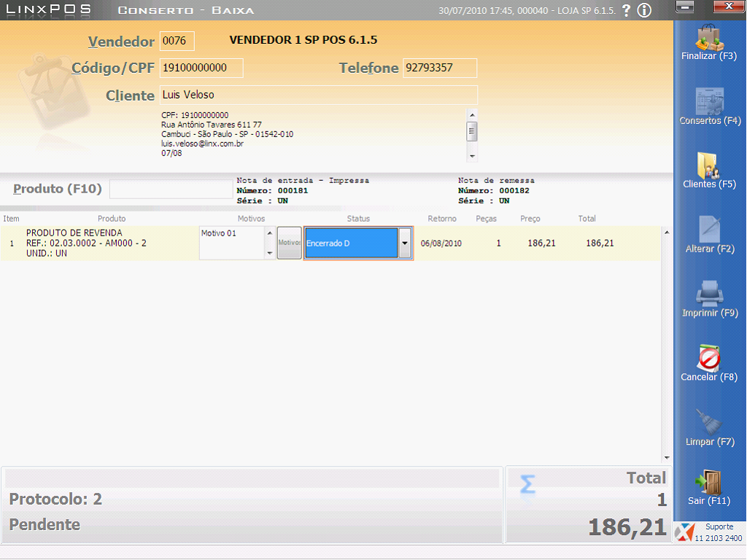747x560 pixels.
Task: Click the Peças column header
Action: (x=486, y=219)
